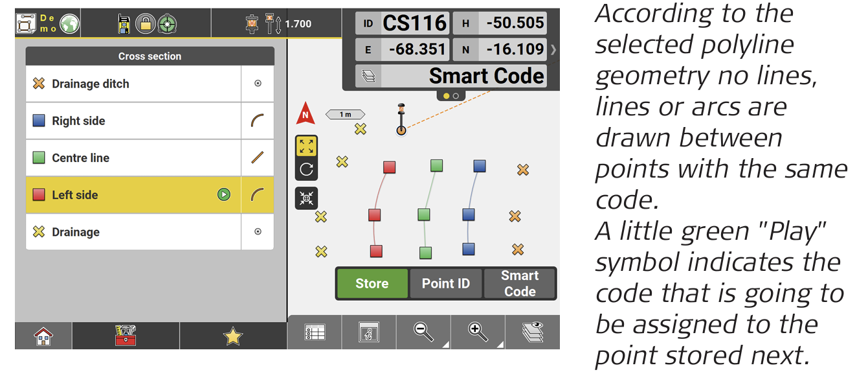Open the favorites star icon

(232, 336)
